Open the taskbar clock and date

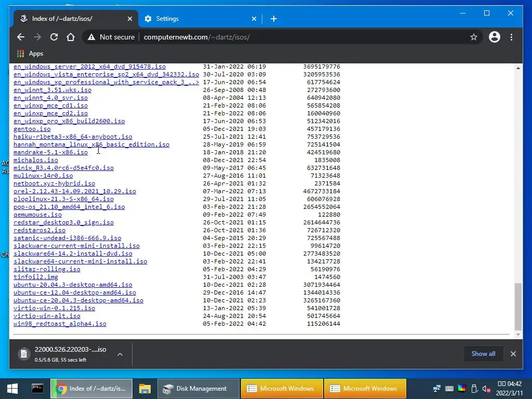coord(509,389)
